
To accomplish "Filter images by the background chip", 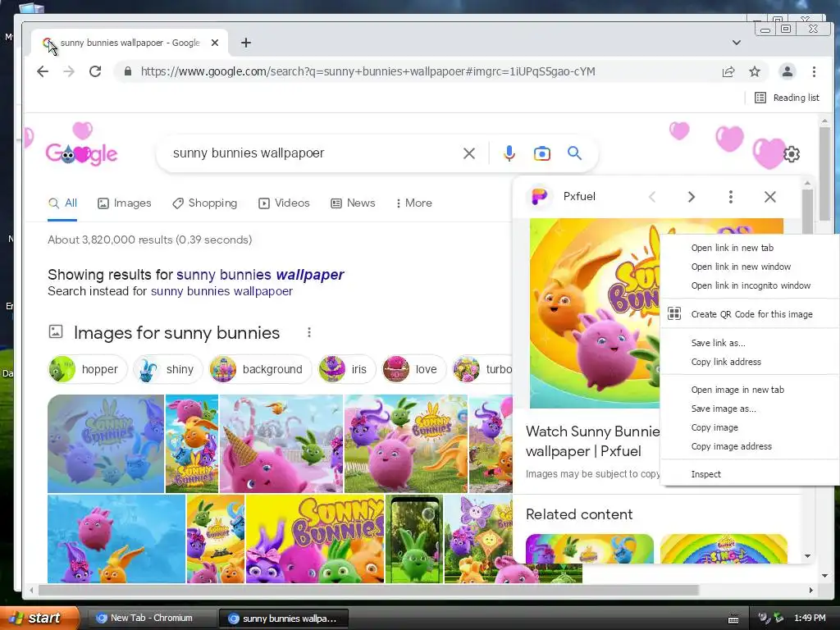I will coord(260,369).
